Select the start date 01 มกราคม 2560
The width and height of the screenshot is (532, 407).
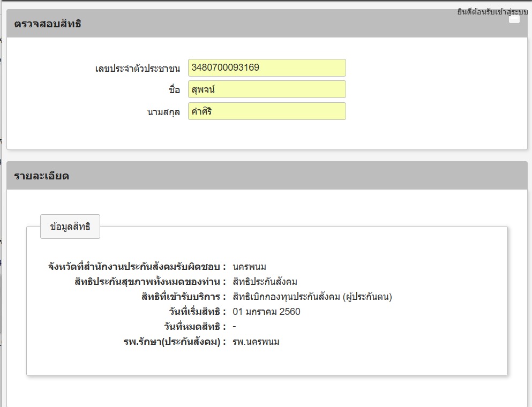(x=266, y=312)
